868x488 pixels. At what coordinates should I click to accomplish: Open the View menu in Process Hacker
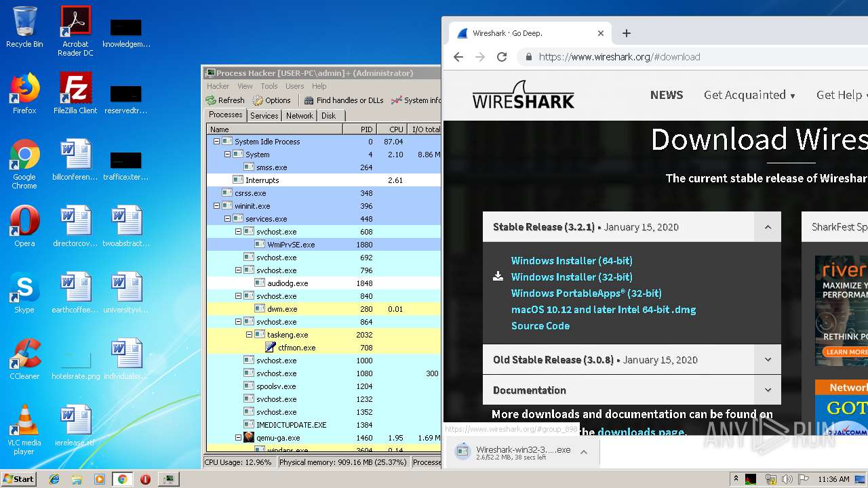click(x=245, y=86)
